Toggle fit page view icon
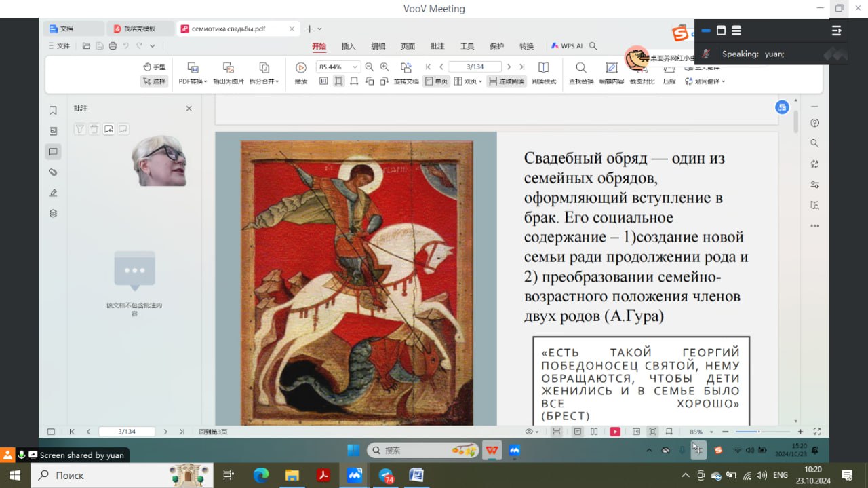 click(338, 81)
